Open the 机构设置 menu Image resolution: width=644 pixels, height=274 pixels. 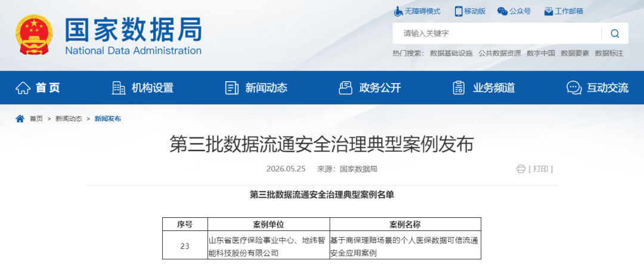tap(153, 88)
